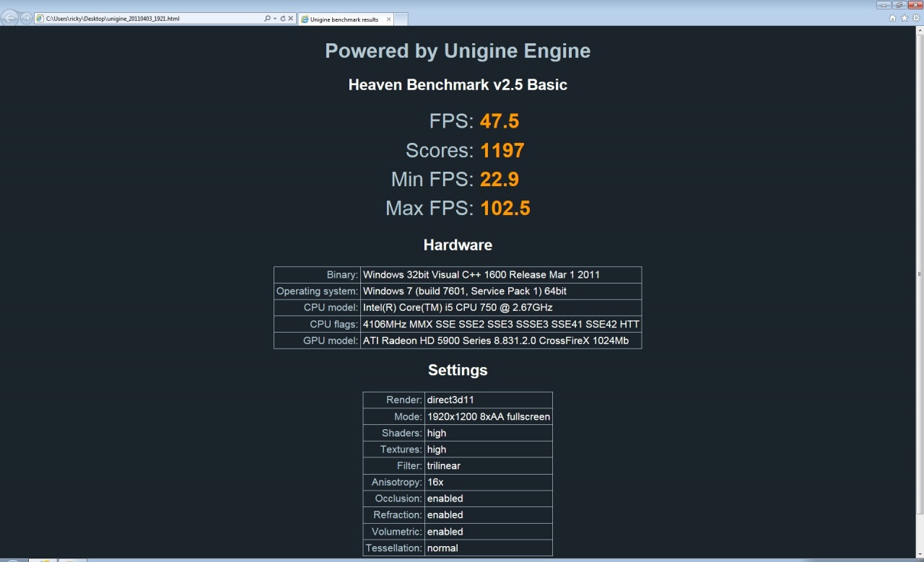
Task: Refresh the page with the reload icon
Action: [282, 19]
